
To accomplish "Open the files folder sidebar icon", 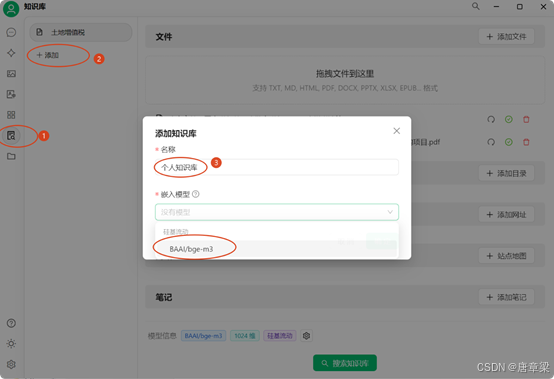I will coord(11,156).
